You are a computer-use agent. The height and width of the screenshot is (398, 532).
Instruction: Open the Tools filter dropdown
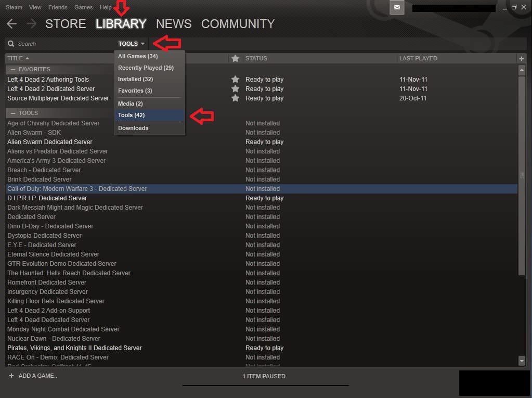[x=131, y=44]
